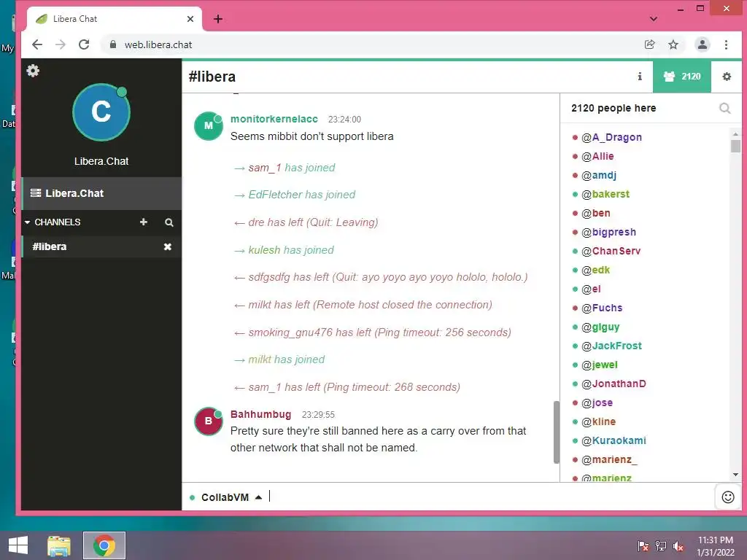Click the Libera.Chat network avatar circle
This screenshot has height=560, width=747.
(x=101, y=112)
